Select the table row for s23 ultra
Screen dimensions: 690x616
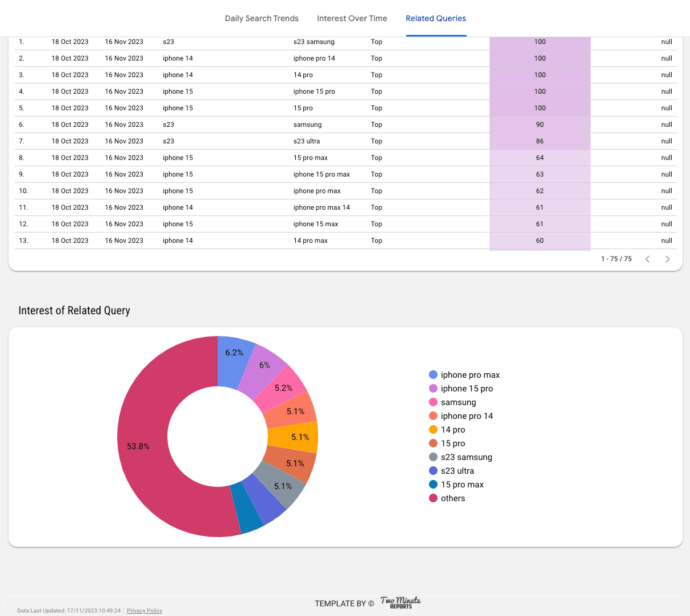point(308,141)
